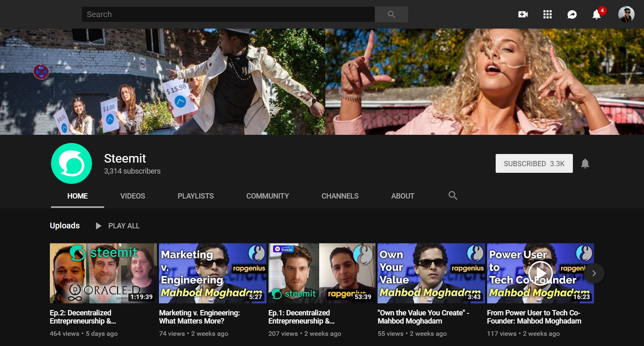Open the ABOUT tab
The image size is (644, 346).
coord(403,196)
